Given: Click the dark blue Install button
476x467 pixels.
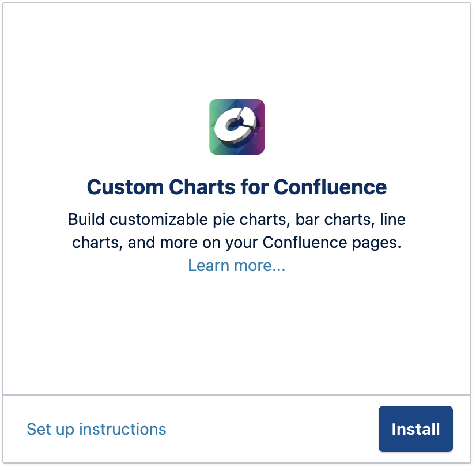Looking at the screenshot, I should (415, 429).
